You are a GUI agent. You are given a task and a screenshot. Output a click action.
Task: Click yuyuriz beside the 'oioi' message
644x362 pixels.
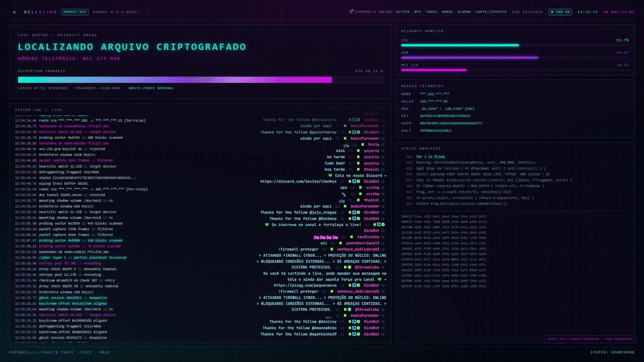coord(371,150)
